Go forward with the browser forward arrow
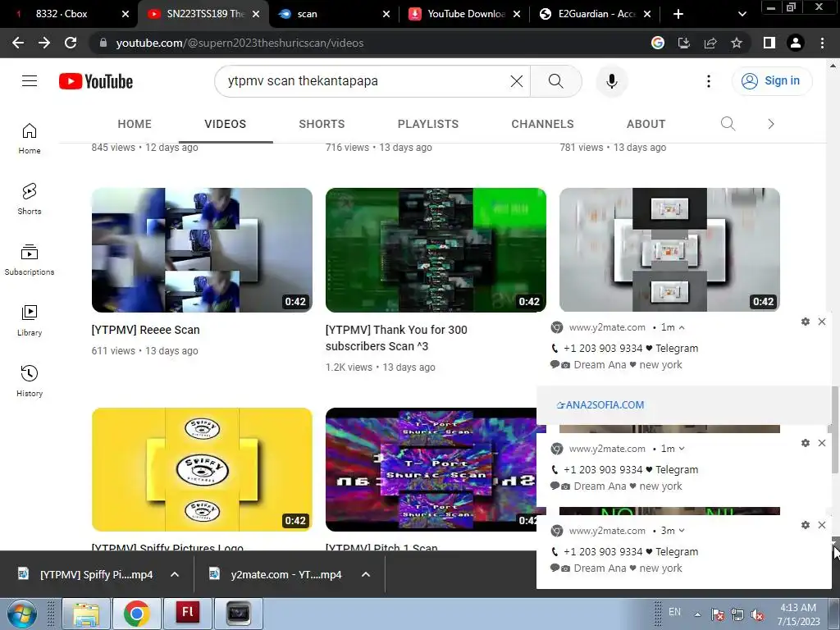840x630 pixels. (x=44, y=43)
